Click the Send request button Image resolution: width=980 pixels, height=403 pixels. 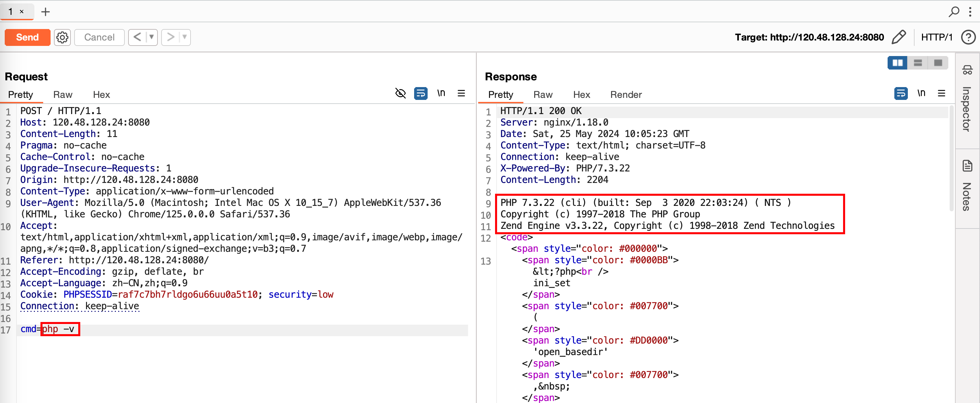[x=27, y=37]
